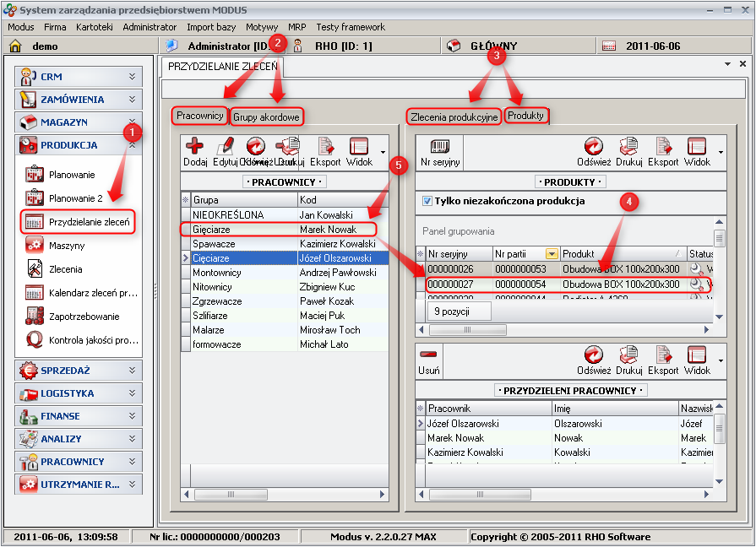This screenshot has width=756, height=547.
Task: Sort by the Kod column header
Action: (x=342, y=200)
